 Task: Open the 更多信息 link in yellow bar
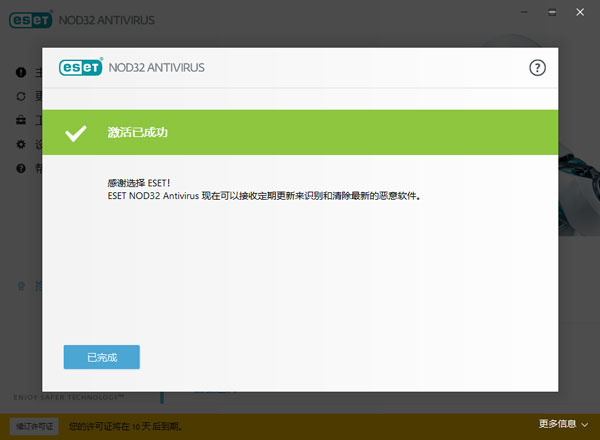(556, 425)
